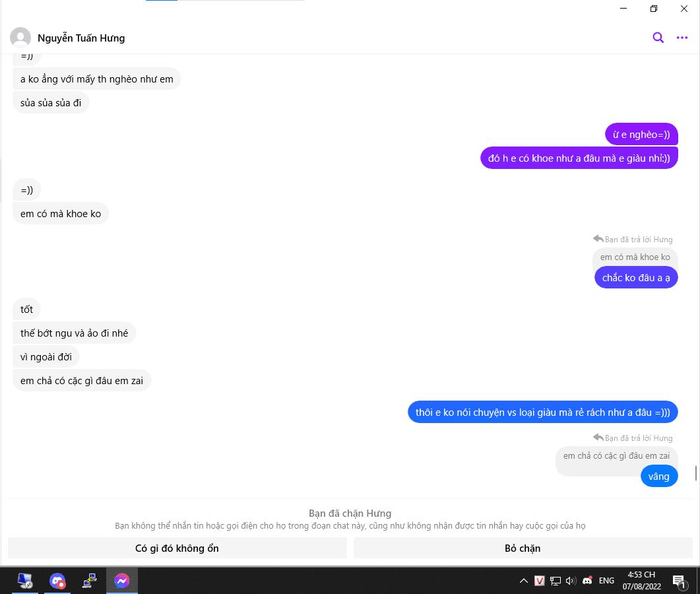Select the 'vâng' message bubble

(x=659, y=477)
